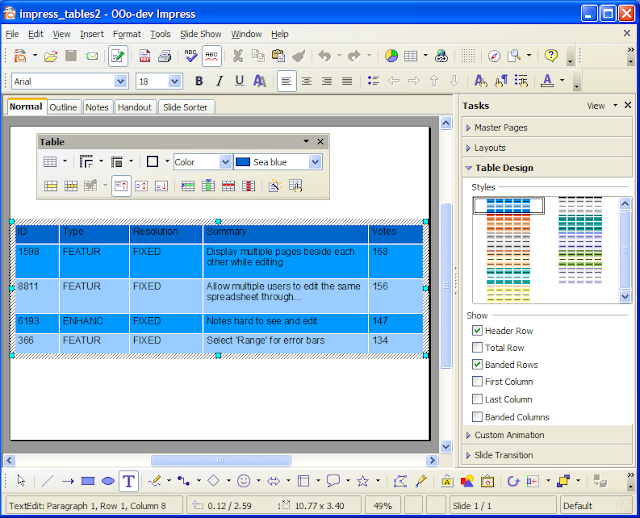Image resolution: width=640 pixels, height=518 pixels.
Task: Select the Text tool in drawing toolbar
Action: (x=129, y=481)
